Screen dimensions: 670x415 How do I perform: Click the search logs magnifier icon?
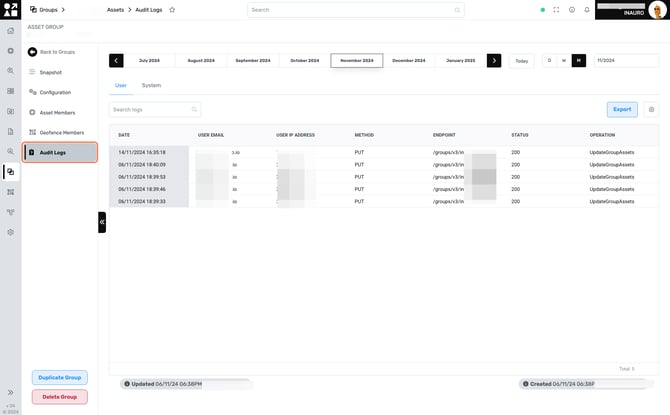click(194, 110)
